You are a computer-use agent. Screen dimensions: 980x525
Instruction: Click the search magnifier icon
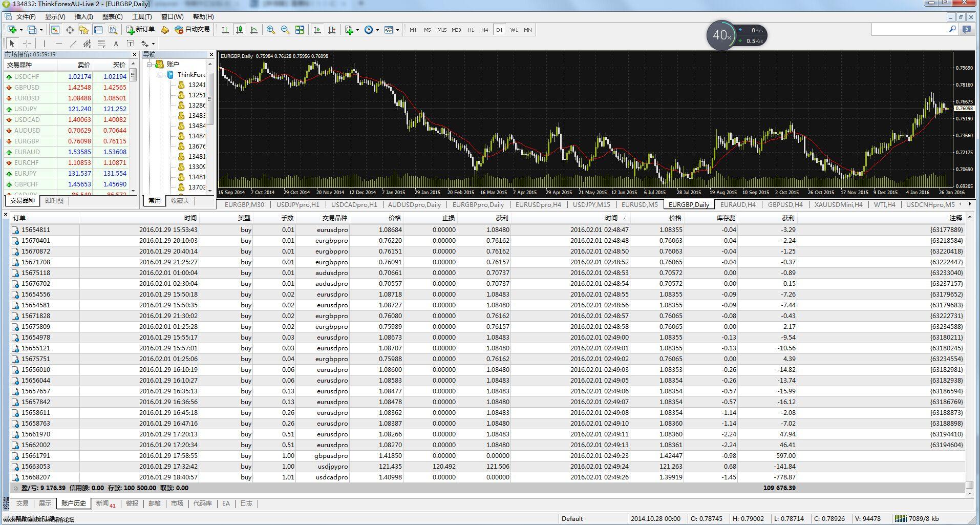[x=952, y=30]
